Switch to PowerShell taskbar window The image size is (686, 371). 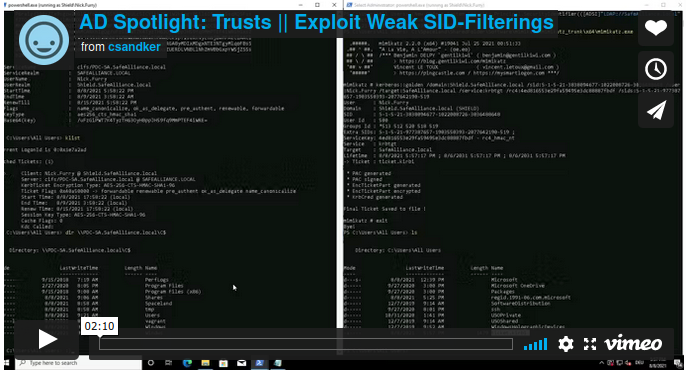tap(259, 363)
